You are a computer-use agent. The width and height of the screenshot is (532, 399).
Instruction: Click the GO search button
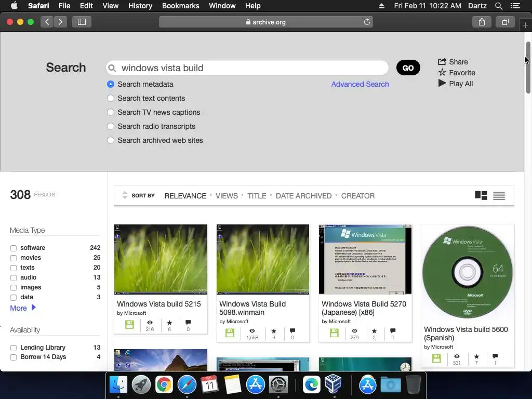pyautogui.click(x=408, y=68)
